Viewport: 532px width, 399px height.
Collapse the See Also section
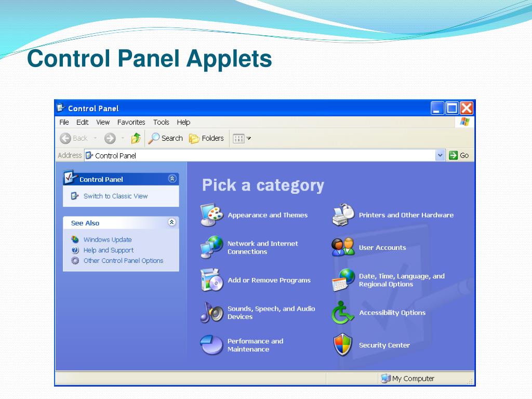point(171,222)
